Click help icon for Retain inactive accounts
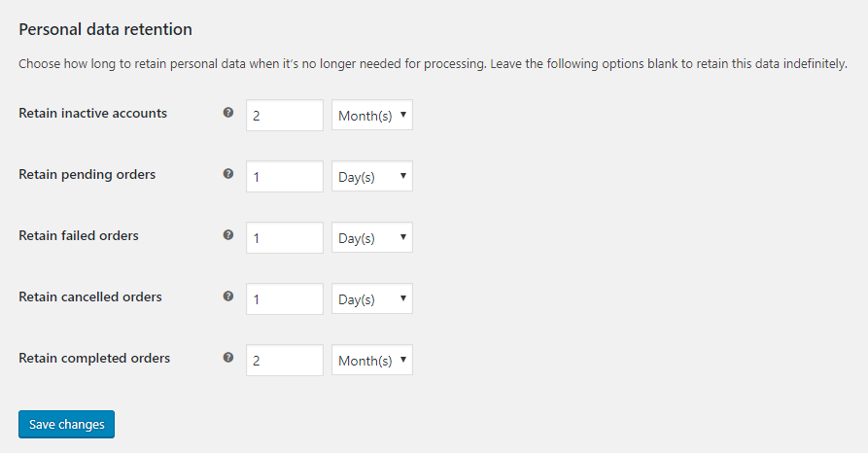 [228, 113]
